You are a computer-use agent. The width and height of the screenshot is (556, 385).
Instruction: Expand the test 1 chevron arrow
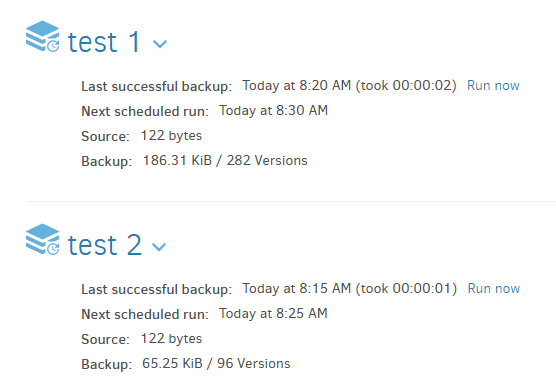160,44
